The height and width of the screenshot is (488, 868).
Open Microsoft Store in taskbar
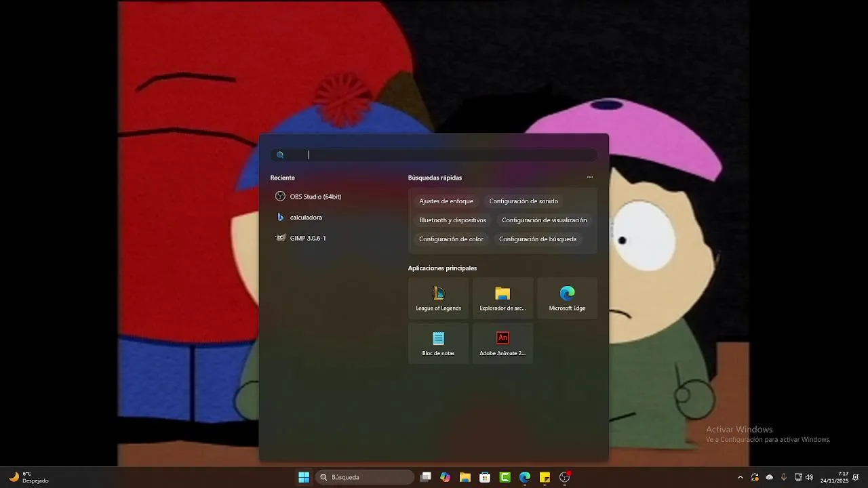[485, 477]
